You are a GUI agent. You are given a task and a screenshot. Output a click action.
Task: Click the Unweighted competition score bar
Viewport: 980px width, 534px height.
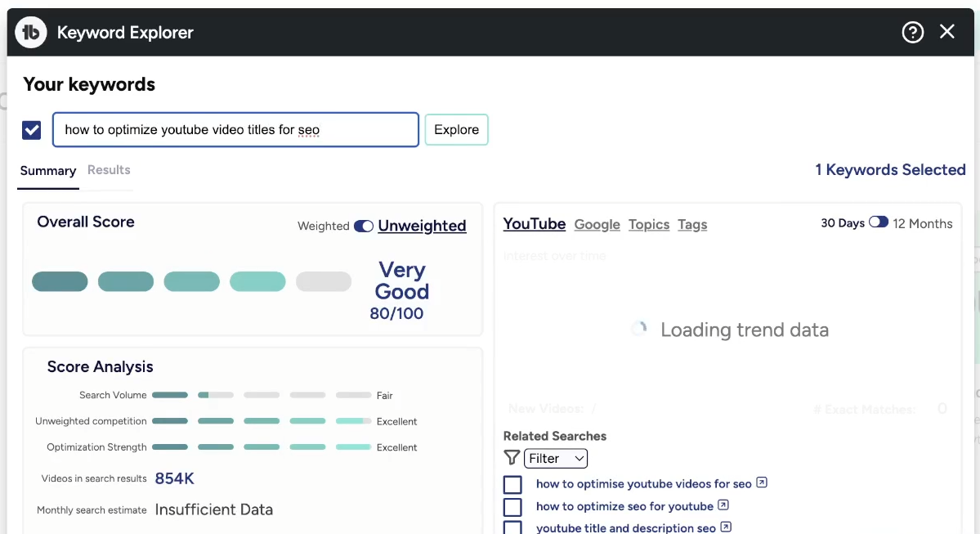point(262,421)
